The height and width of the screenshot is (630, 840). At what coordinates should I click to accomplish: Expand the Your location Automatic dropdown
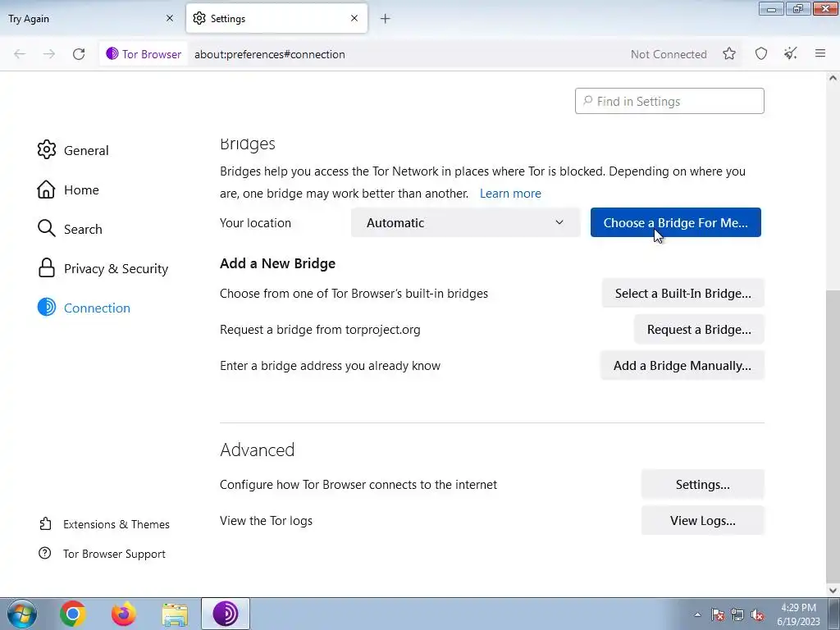click(x=466, y=223)
